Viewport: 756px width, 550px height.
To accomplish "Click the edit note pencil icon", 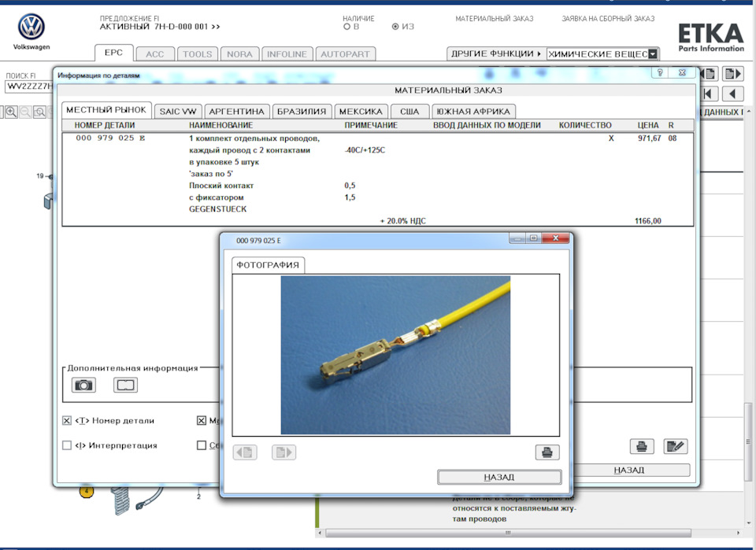I will tap(675, 446).
